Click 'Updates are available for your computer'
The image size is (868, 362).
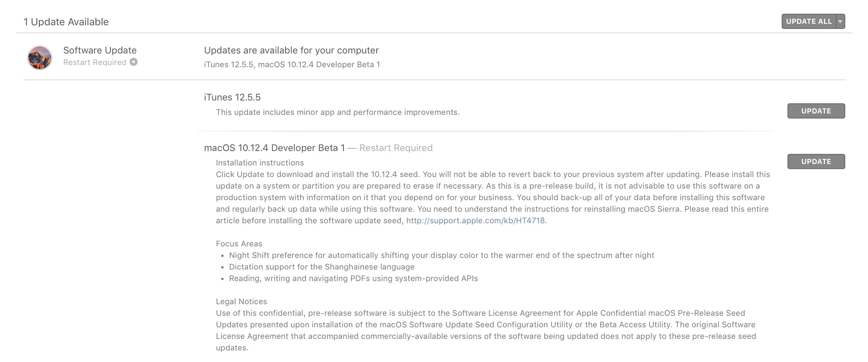(x=291, y=50)
